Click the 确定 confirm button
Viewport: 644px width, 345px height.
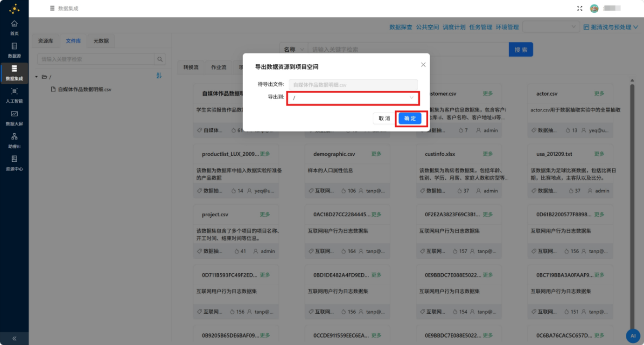410,118
